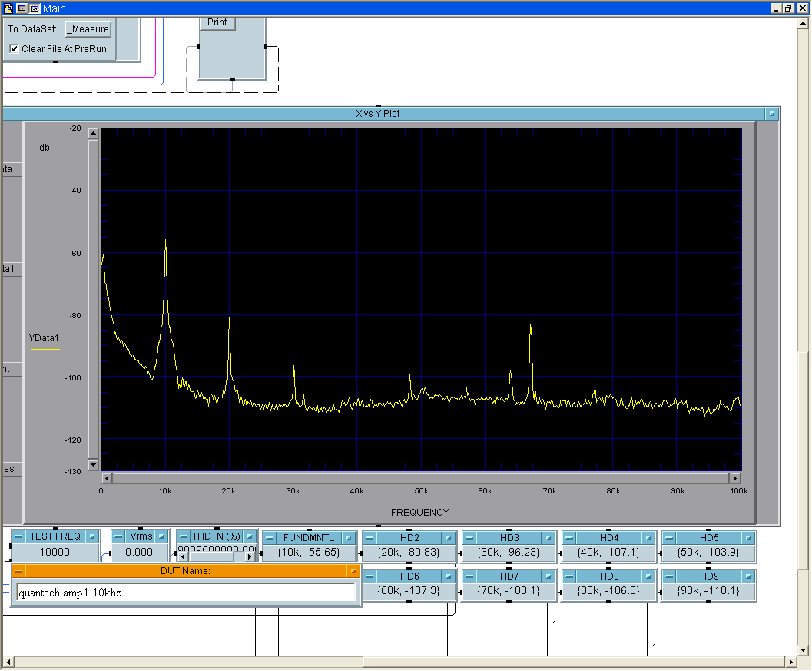The height and width of the screenshot is (671, 812).
Task: Click HD8 value {80k, -106.8}
Action: point(608,591)
